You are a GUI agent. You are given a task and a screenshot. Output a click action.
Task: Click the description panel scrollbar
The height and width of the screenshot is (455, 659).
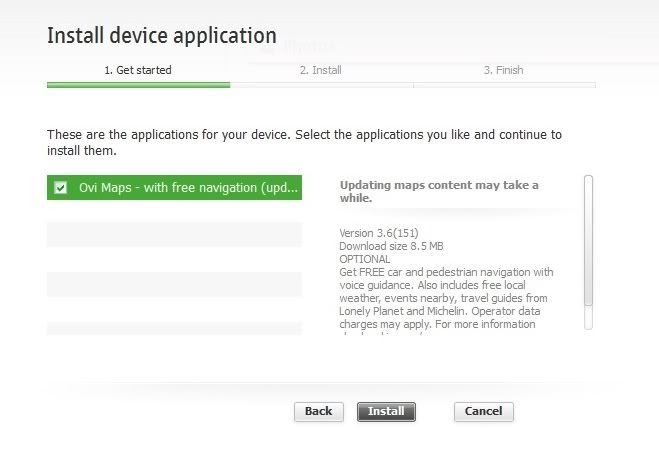[588, 252]
